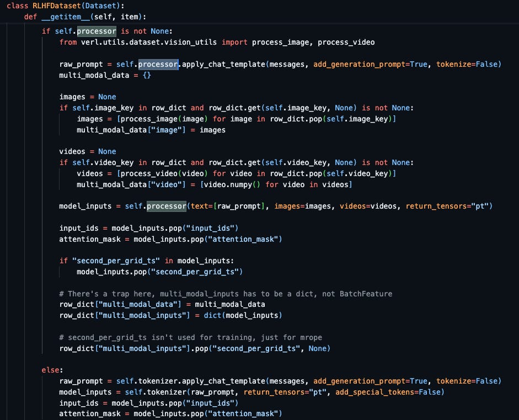Click 'return_tensors="pt"' in the self.processor call
519x420 pixels.
coord(447,206)
